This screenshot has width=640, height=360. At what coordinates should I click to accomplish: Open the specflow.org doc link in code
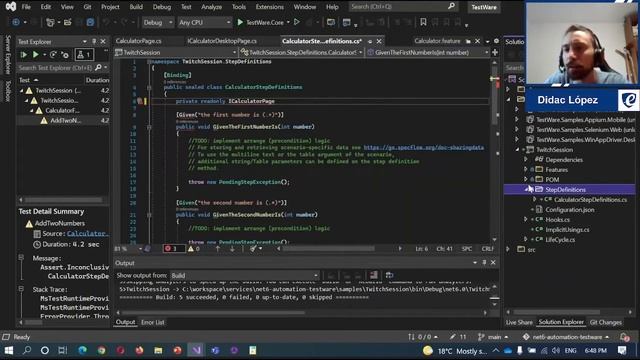coord(424,147)
